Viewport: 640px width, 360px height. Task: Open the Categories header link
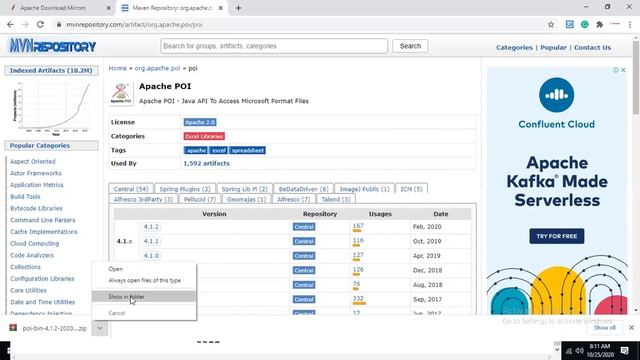[x=514, y=47]
